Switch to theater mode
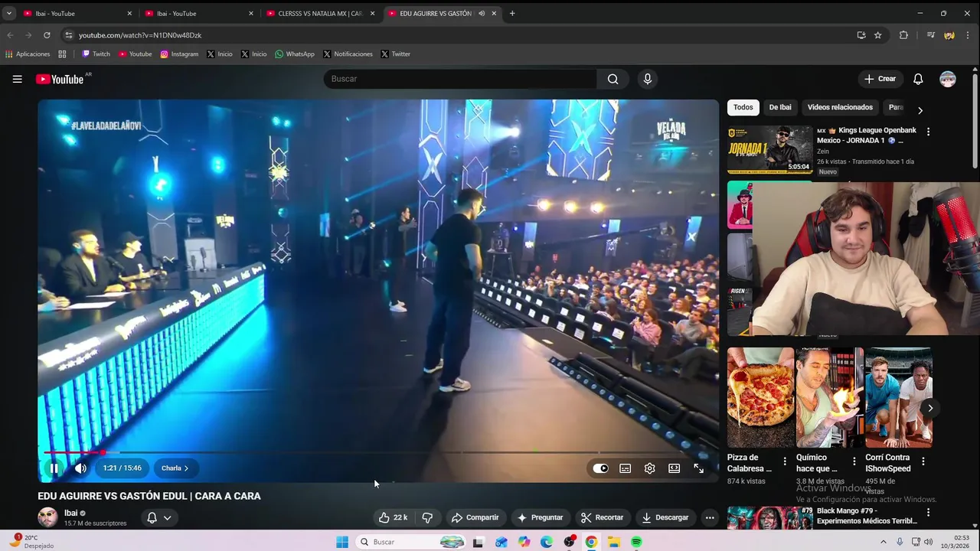The height and width of the screenshot is (551, 980). [674, 468]
